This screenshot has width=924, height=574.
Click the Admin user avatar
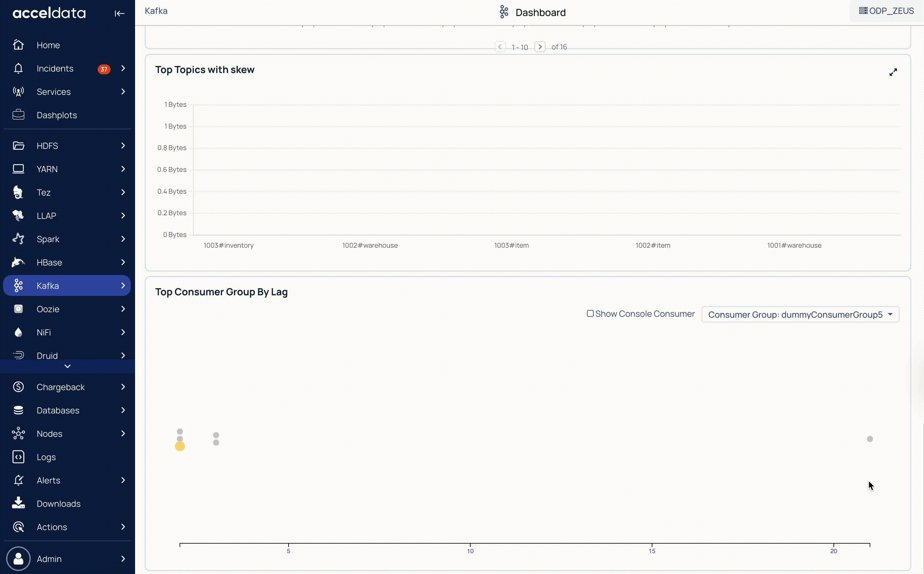(x=18, y=558)
